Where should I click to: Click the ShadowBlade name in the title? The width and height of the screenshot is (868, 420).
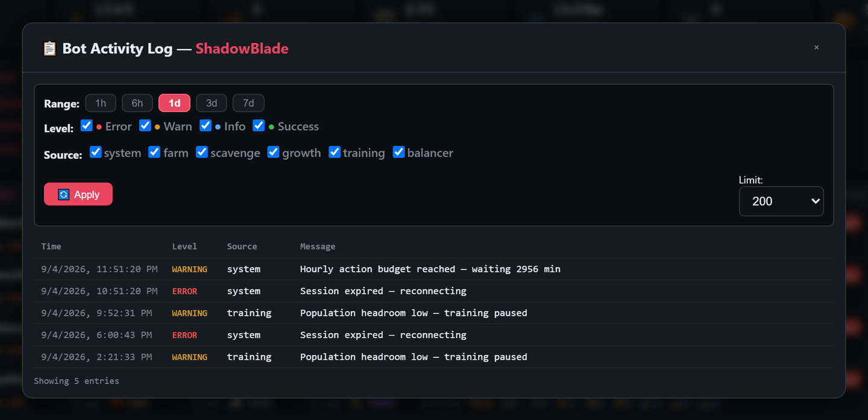(242, 49)
